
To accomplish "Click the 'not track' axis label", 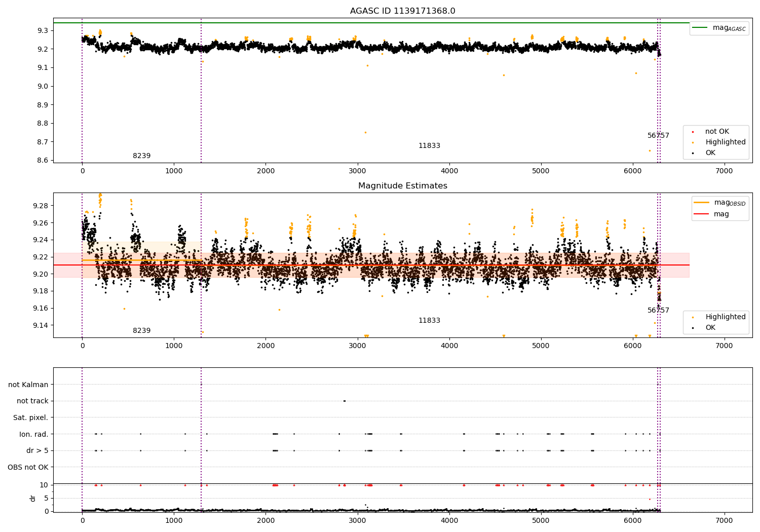I will coord(32,401).
